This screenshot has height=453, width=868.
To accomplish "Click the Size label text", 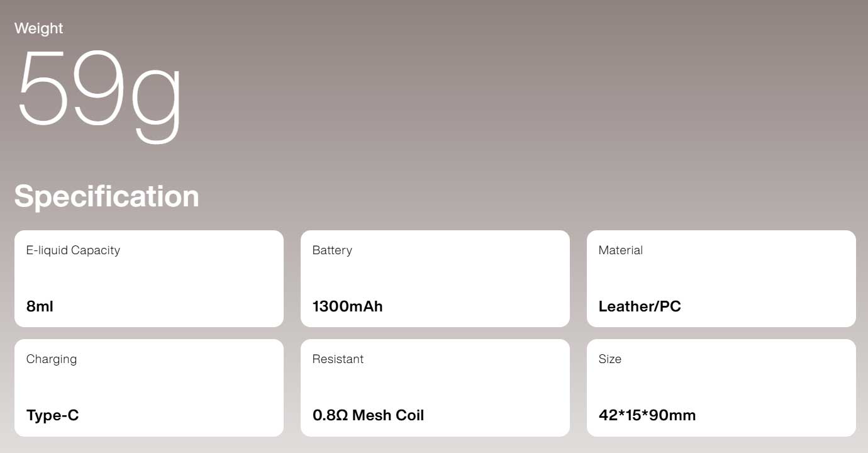I will point(610,359).
